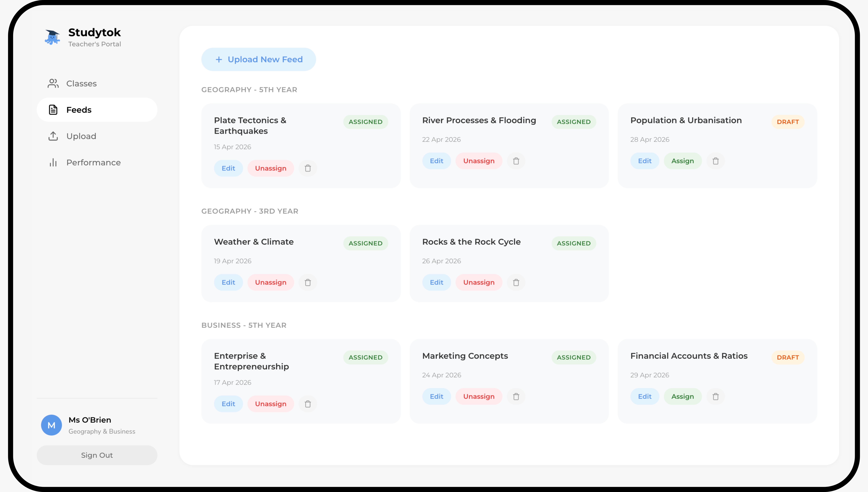
Task: Click the Ms O'Brien avatar circle
Action: (x=51, y=425)
